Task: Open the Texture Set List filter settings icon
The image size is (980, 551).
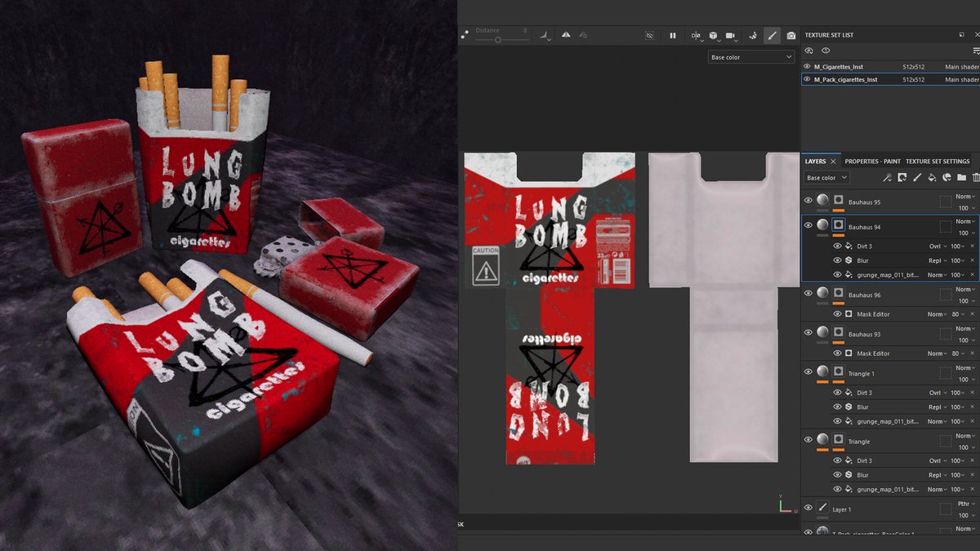Action: pyautogui.click(x=976, y=51)
